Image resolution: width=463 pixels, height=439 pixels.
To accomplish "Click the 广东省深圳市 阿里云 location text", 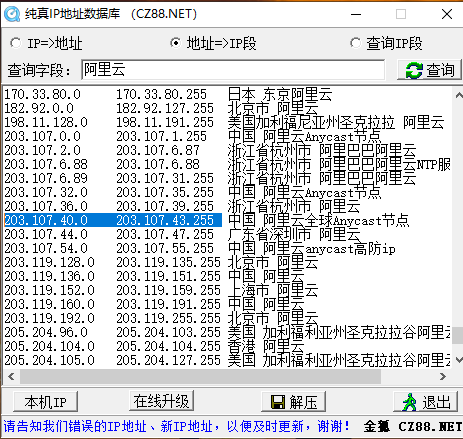I will pyautogui.click(x=294, y=234).
